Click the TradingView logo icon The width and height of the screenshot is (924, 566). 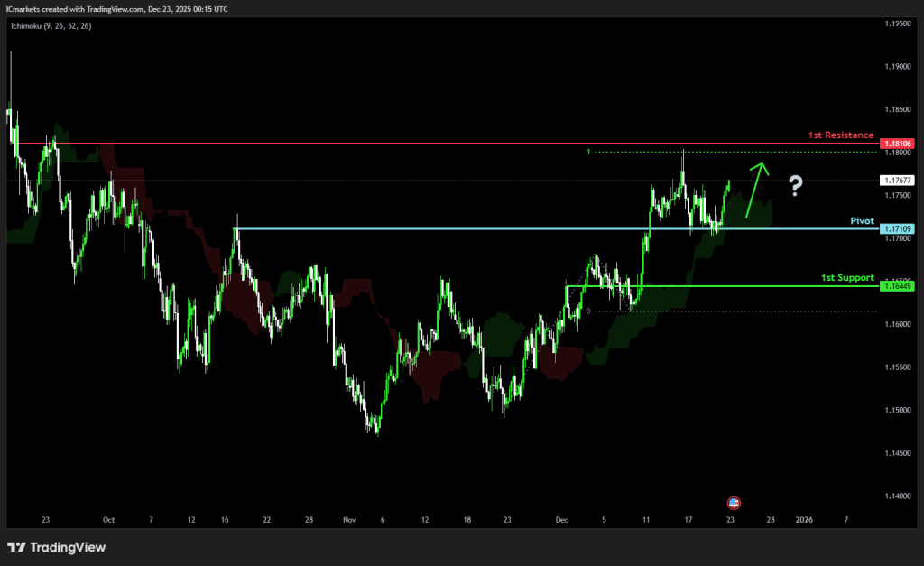click(x=16, y=547)
